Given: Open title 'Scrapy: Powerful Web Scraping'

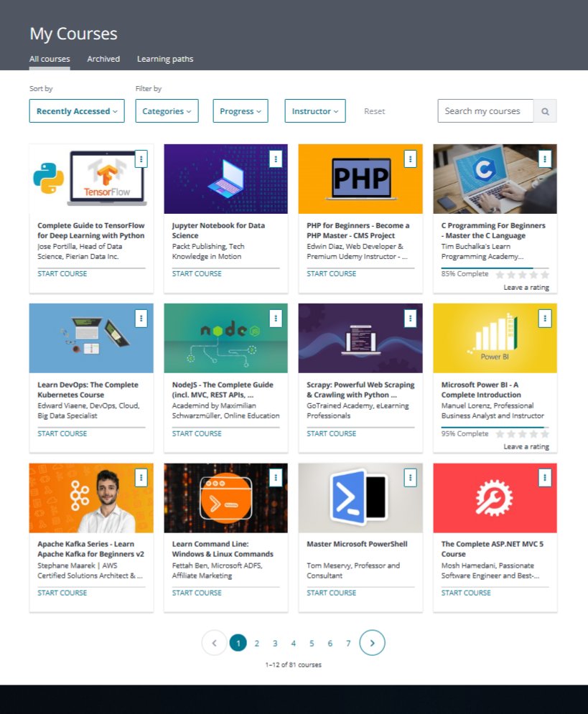Looking at the screenshot, I should click(x=360, y=390).
